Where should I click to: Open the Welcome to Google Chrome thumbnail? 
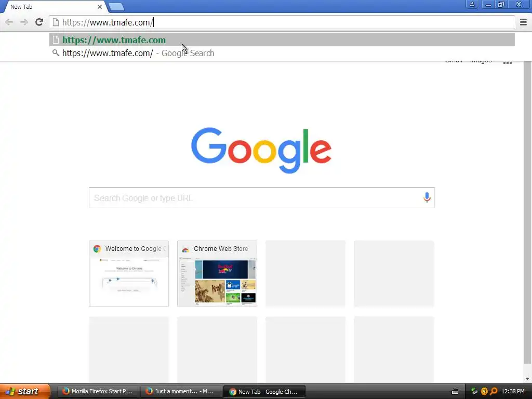click(129, 274)
